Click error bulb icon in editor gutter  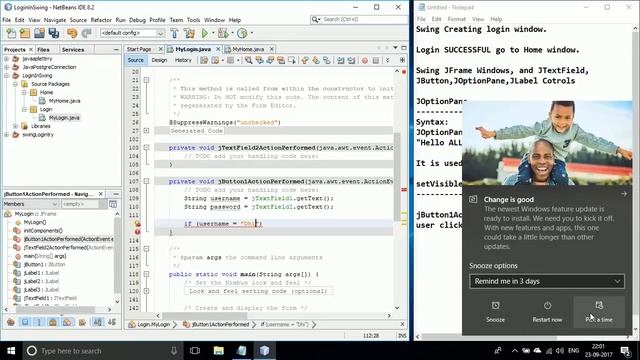tap(138, 224)
